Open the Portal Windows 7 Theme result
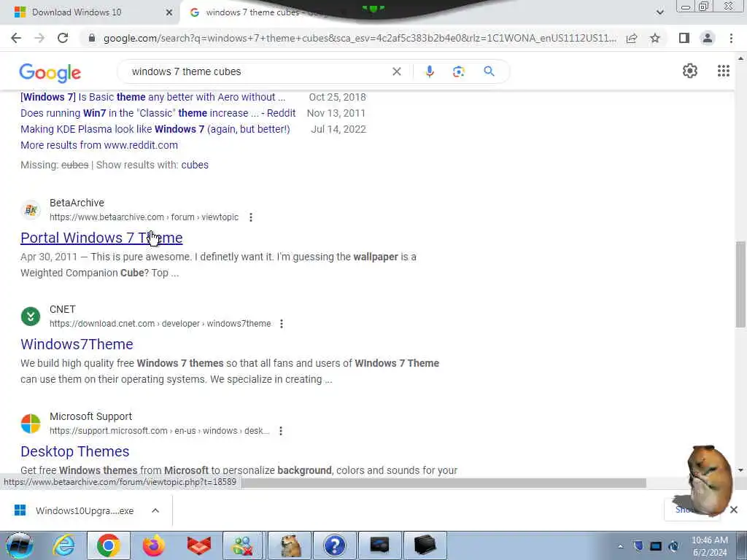Viewport: 747px width, 560px height. coord(101,238)
